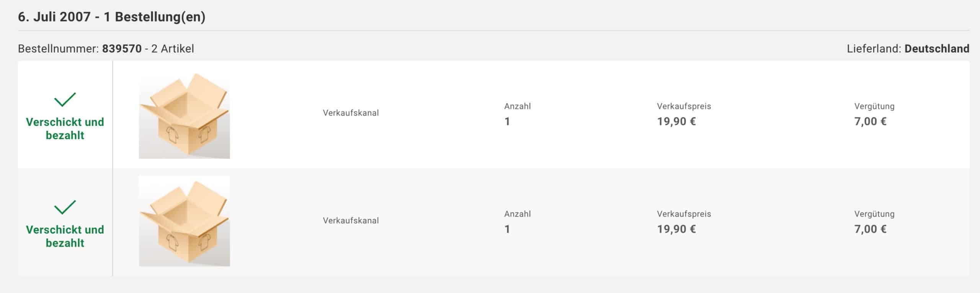Click the second item's Verkaufskanal label
The width and height of the screenshot is (980, 293).
pyautogui.click(x=351, y=220)
